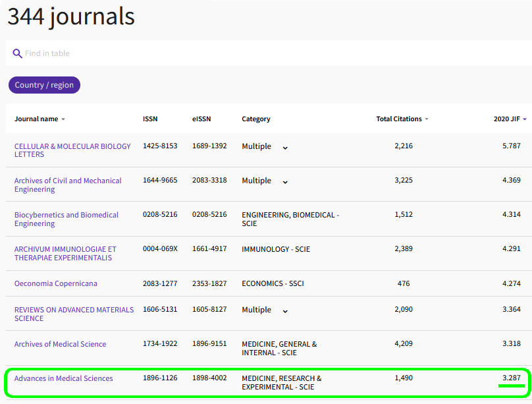532x404 pixels.
Task: Expand Multiple categories for Reviews on Advanced Materials
Action: [285, 310]
